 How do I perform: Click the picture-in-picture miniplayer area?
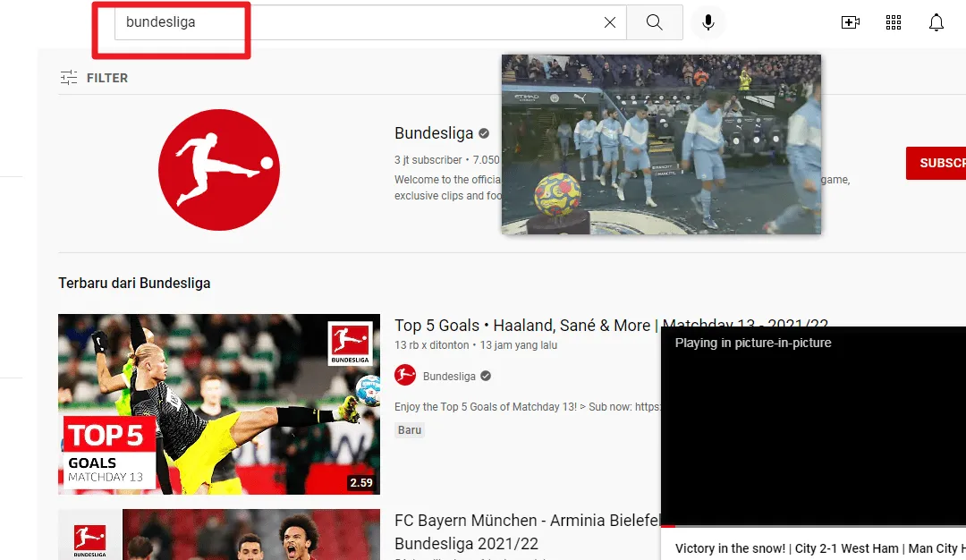pyautogui.click(x=813, y=427)
